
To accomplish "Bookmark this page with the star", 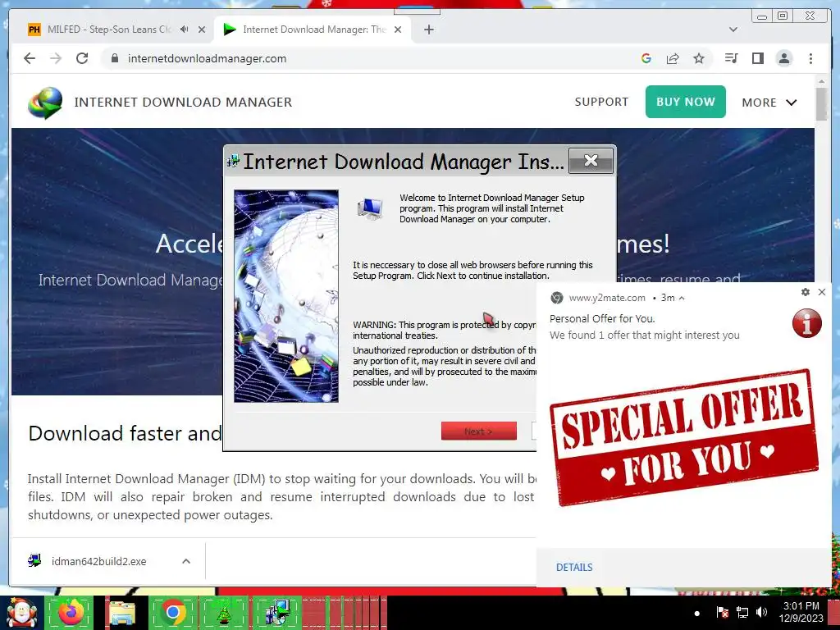I will pyautogui.click(x=699, y=58).
